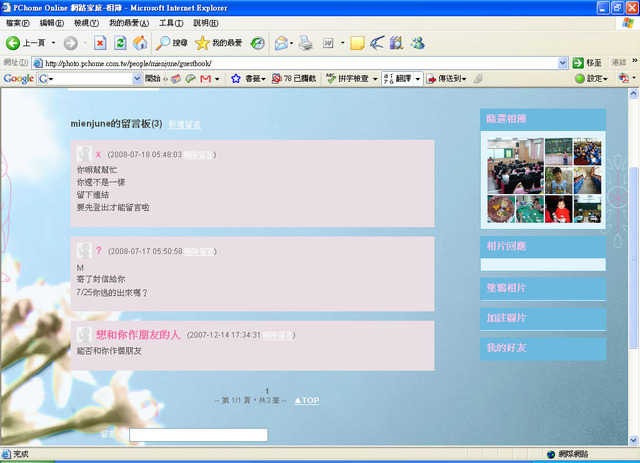This screenshot has height=463, width=640.
Task: Click the 想和你作朋友的人 commenter link
Action: click(138, 334)
